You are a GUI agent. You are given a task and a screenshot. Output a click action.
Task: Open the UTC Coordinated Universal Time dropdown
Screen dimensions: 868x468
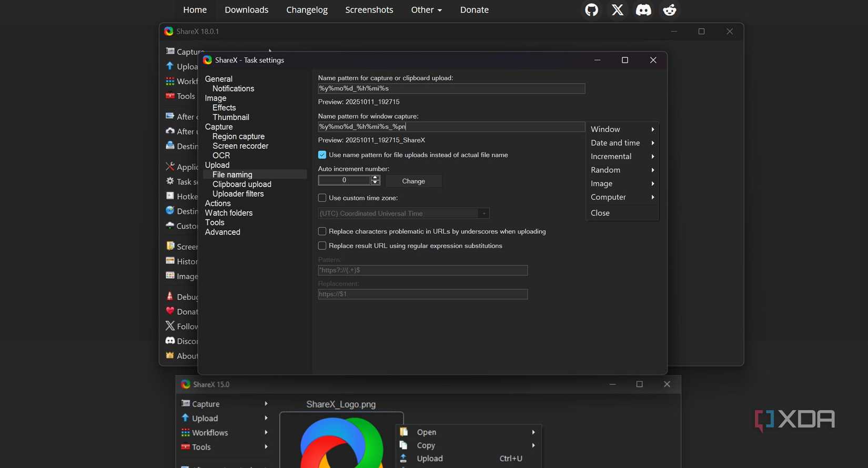(x=403, y=213)
